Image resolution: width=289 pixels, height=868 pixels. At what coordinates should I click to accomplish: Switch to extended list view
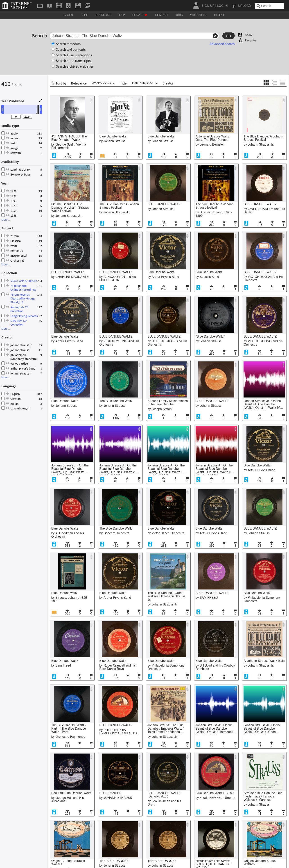coord(274,82)
